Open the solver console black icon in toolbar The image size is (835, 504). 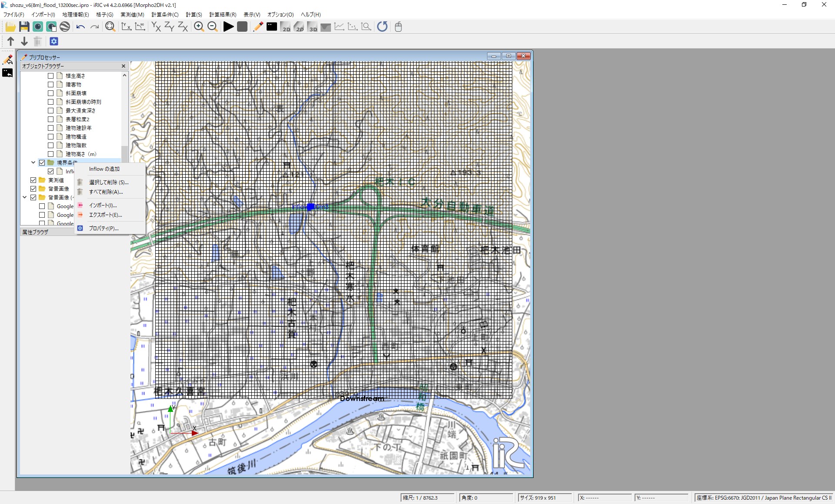pos(272,27)
